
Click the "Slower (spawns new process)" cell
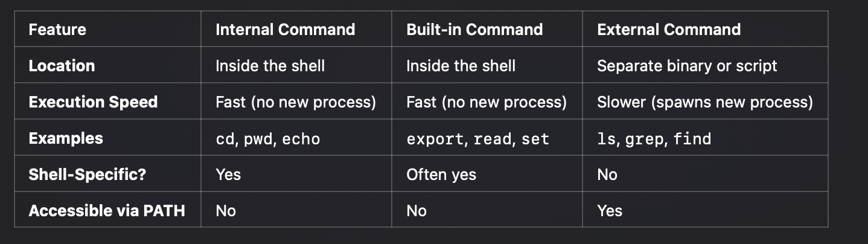(705, 102)
